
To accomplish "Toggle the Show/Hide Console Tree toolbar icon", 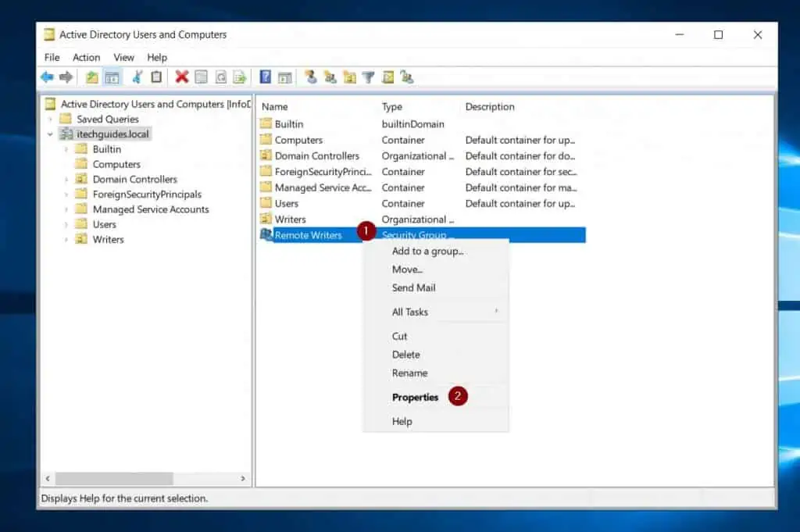I will [112, 77].
